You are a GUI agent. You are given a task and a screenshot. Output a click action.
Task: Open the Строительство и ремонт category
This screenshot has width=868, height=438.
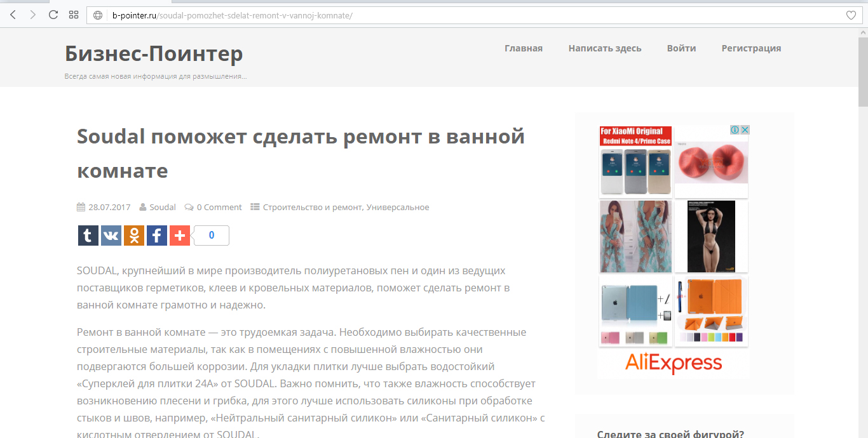[x=313, y=207]
